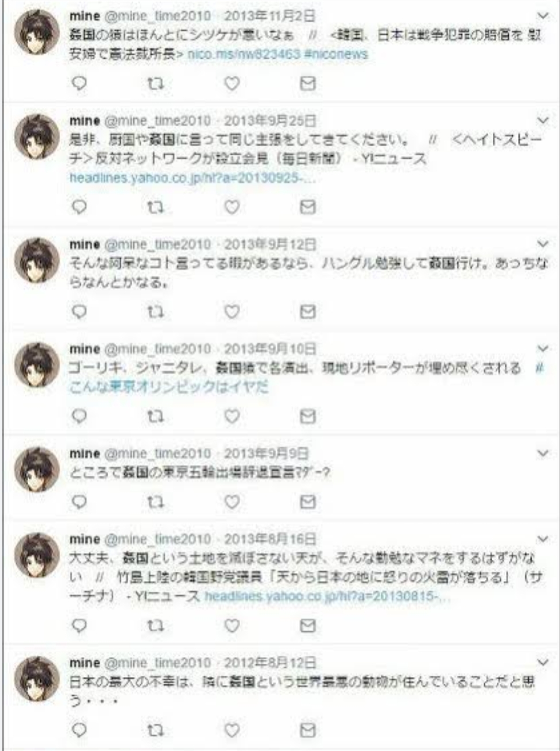This screenshot has height=751, width=560.
Task: Expand more options on the 2013年9月12日 tweet
Action: (x=543, y=244)
